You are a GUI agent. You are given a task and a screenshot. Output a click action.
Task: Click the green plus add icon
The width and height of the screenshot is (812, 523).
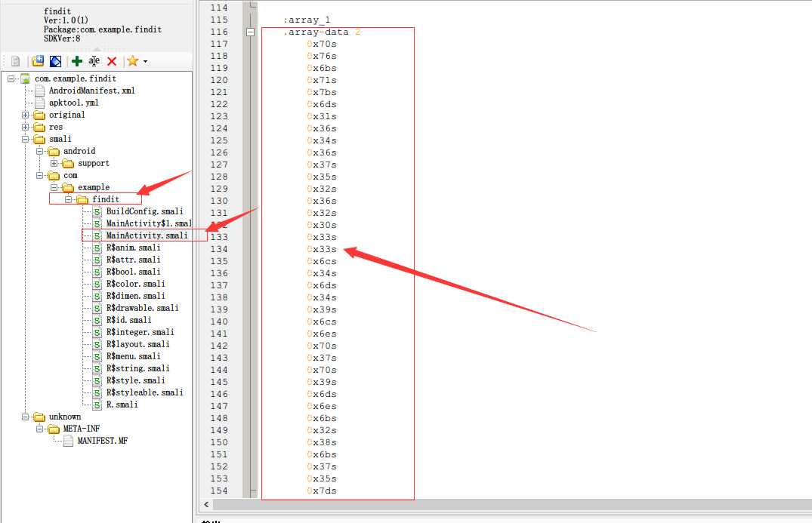77,61
